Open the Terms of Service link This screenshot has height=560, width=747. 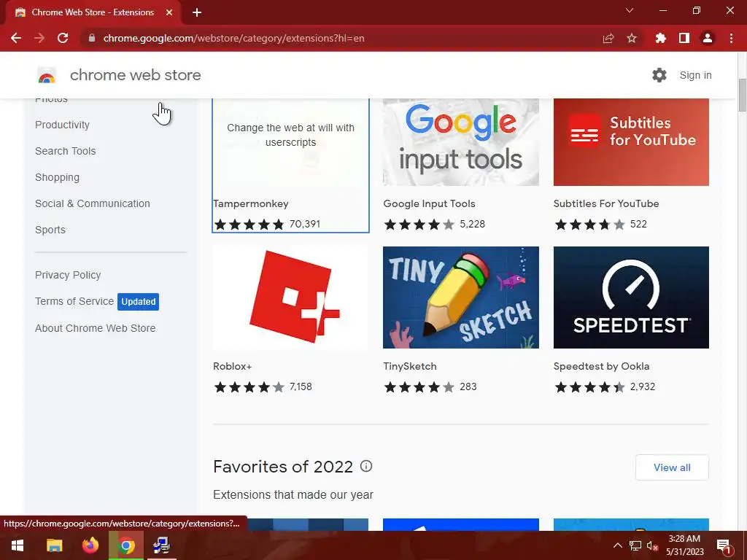[74, 301]
